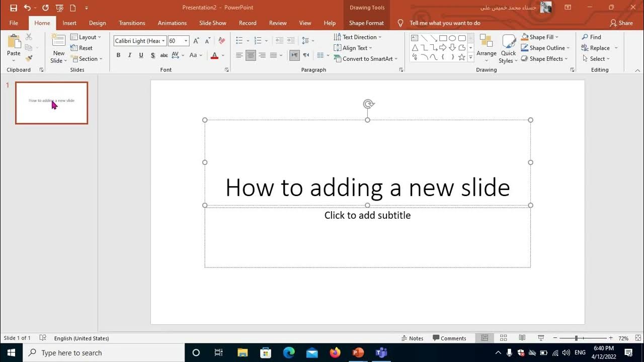Align text right

click(262, 55)
